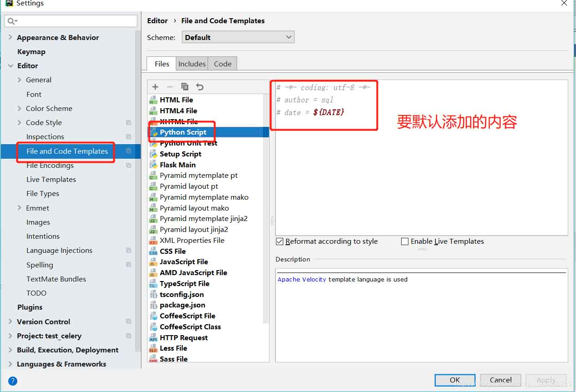Viewport: 576px width, 392px height.
Task: Expand the Version Control section
Action: (10, 322)
